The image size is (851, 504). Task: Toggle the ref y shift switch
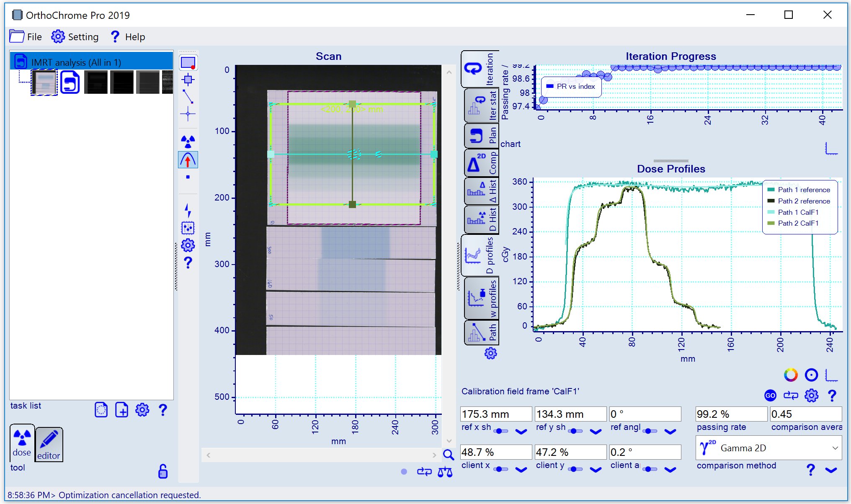pyautogui.click(x=575, y=431)
